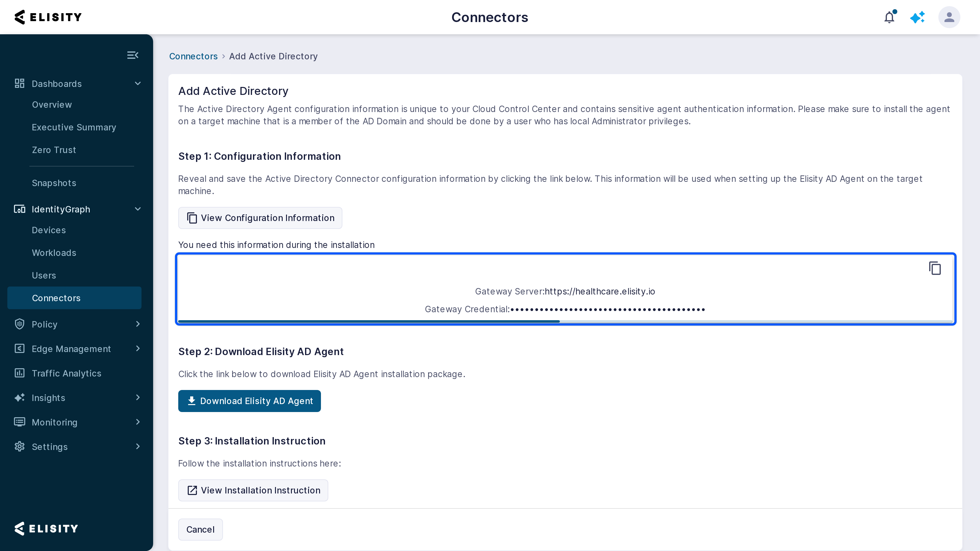
Task: Open the AI sparkle assistant icon
Action: [x=918, y=17]
